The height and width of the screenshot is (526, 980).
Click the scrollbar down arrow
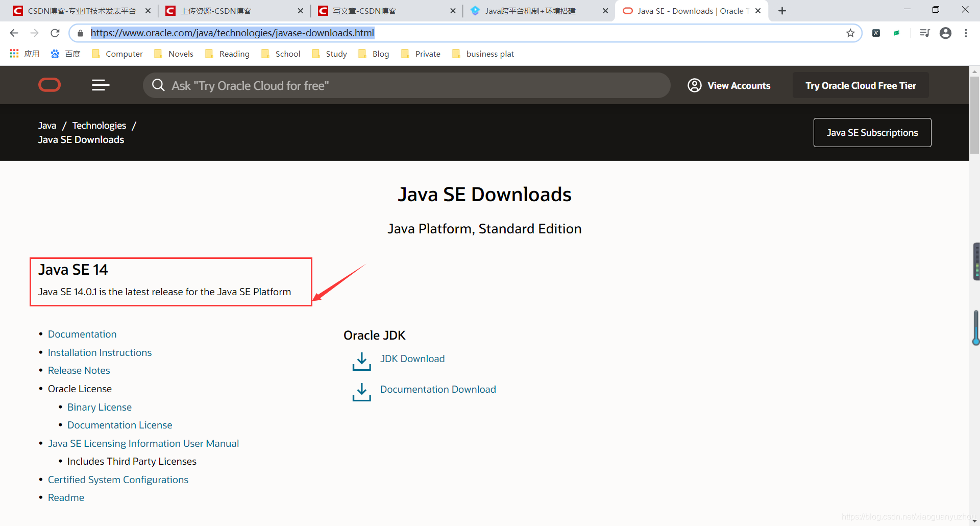point(974,521)
